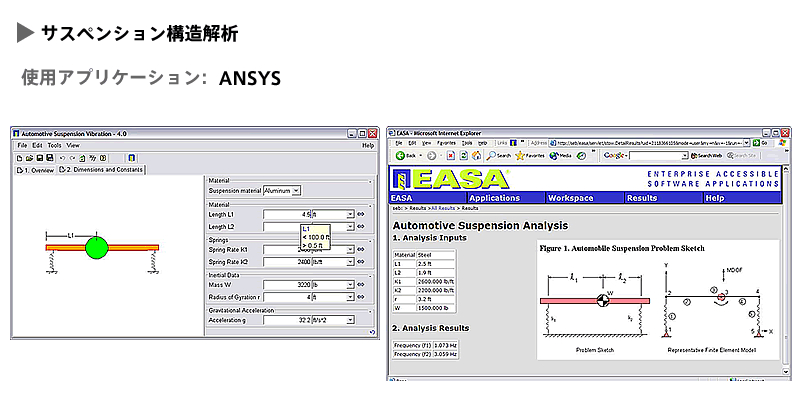Click green Go button beside address bar
The height and width of the screenshot is (402, 800).
click(760, 143)
